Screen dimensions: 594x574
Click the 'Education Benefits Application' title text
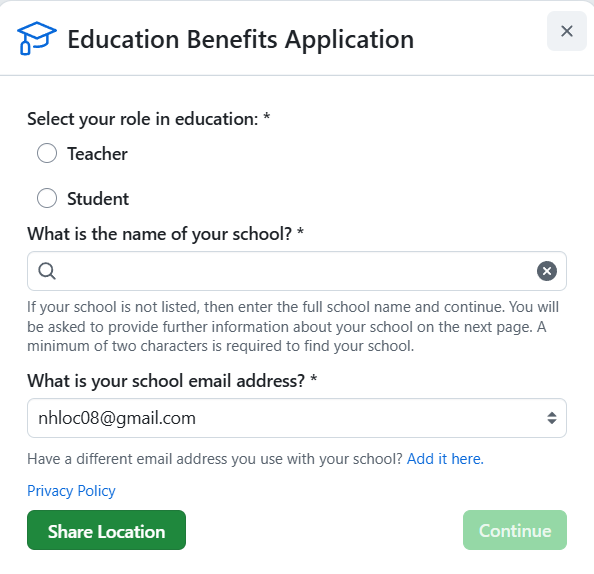coord(241,39)
